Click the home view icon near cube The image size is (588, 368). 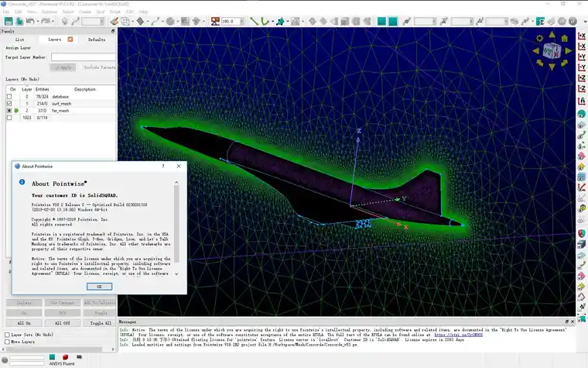tap(565, 38)
